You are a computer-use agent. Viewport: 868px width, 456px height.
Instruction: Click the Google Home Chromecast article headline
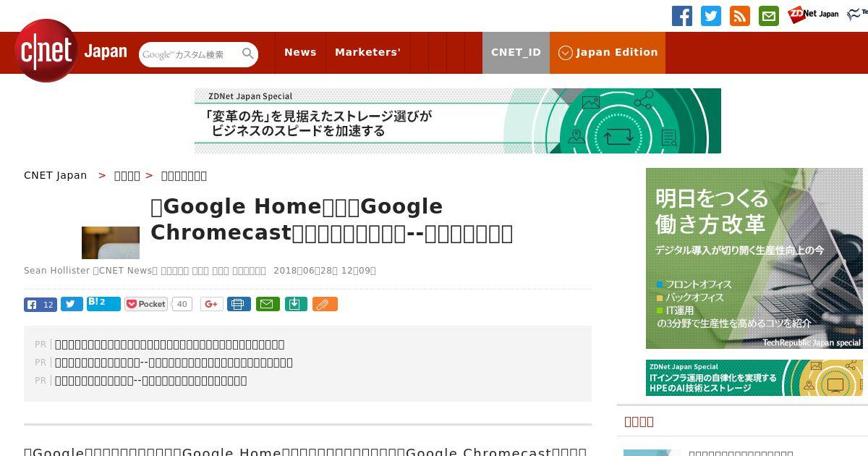pyautogui.click(x=332, y=220)
